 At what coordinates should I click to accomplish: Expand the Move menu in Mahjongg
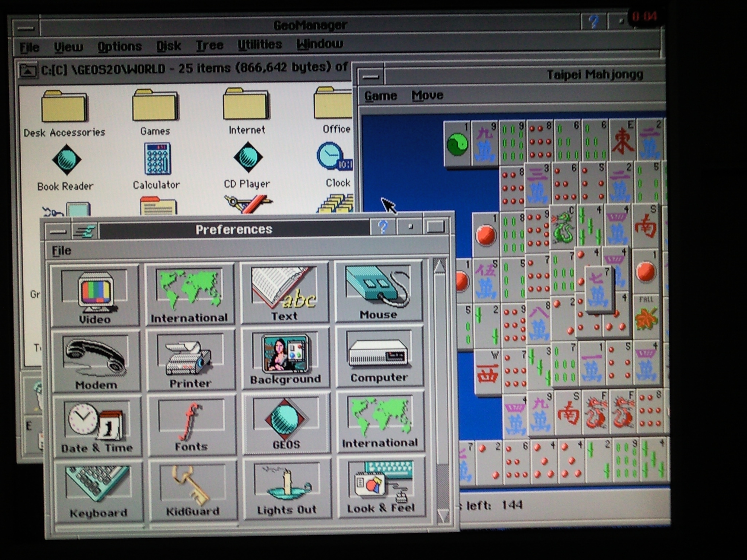427,96
